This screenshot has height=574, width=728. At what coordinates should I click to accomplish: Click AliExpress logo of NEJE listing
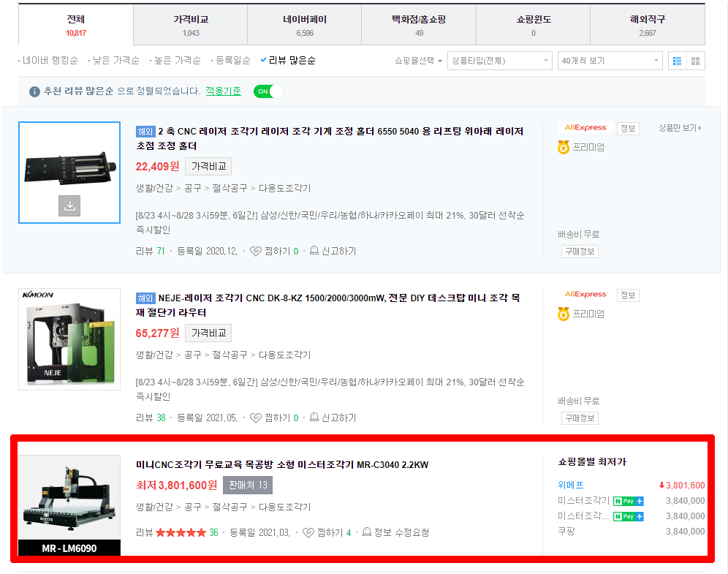tap(585, 295)
